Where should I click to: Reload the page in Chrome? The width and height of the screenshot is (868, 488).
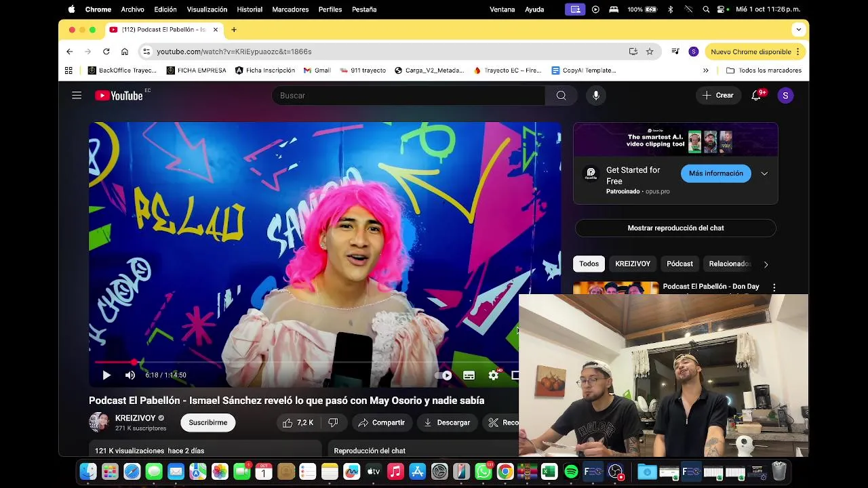click(x=106, y=52)
